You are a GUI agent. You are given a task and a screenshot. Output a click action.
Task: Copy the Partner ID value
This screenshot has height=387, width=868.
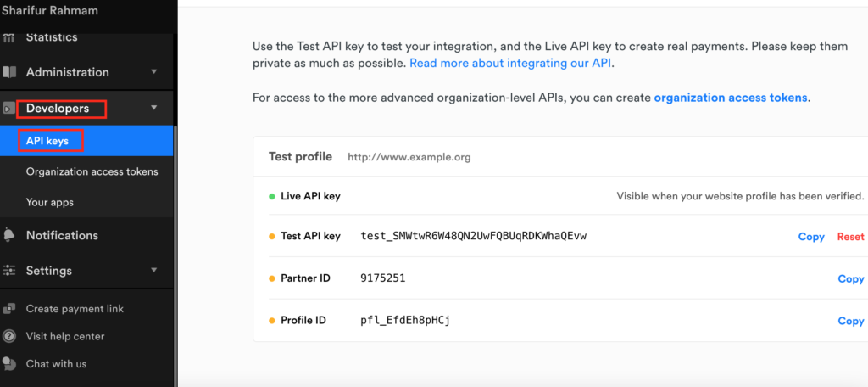tap(851, 279)
